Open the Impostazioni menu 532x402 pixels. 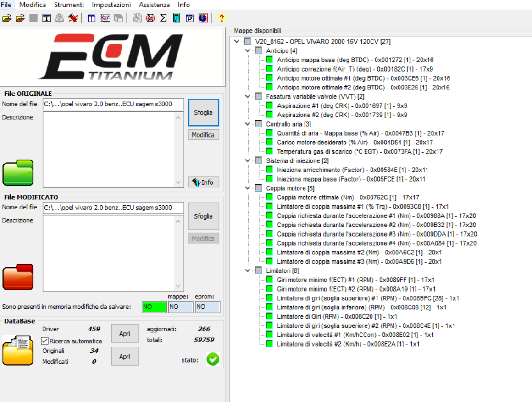click(x=111, y=5)
